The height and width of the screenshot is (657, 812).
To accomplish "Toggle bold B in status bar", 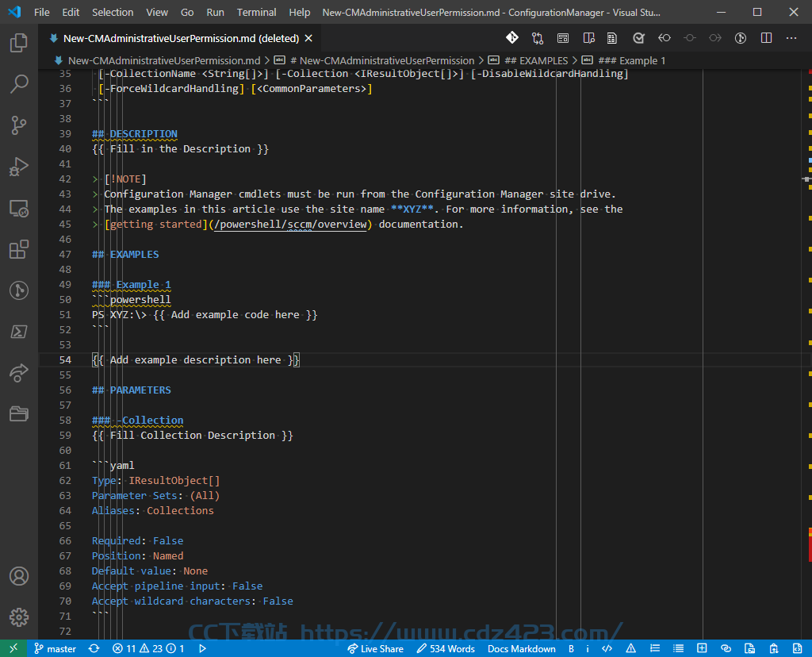I will tap(571, 648).
